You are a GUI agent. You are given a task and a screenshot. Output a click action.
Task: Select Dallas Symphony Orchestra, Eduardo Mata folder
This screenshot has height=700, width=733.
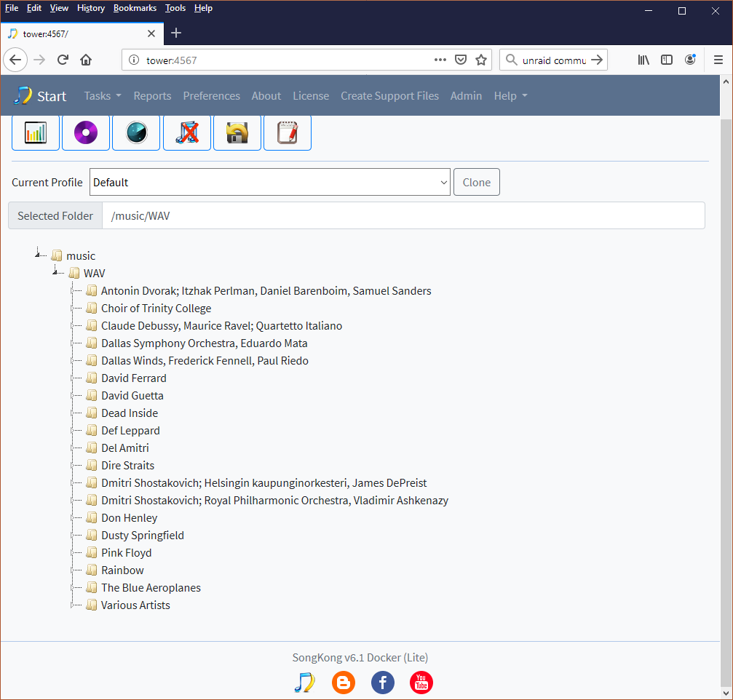pos(205,343)
